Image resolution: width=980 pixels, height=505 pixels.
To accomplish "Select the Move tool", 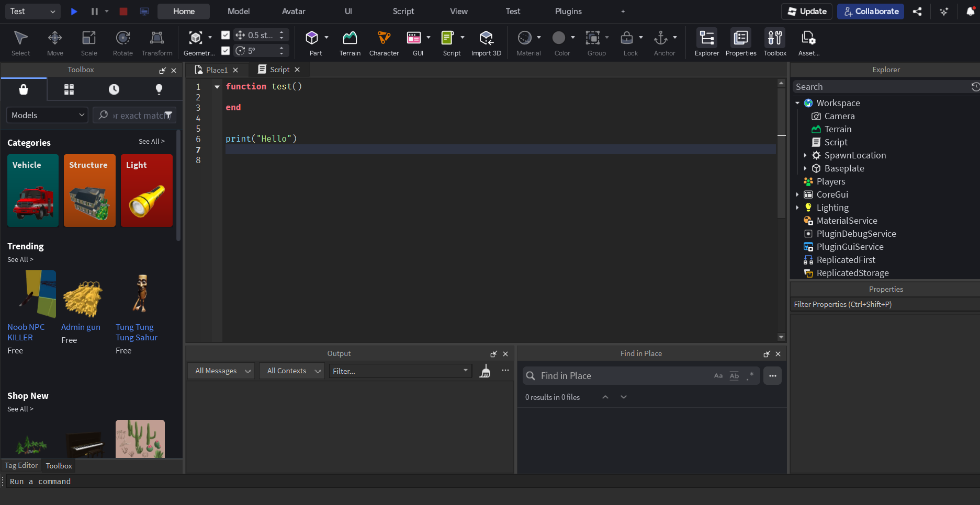I will click(x=54, y=42).
